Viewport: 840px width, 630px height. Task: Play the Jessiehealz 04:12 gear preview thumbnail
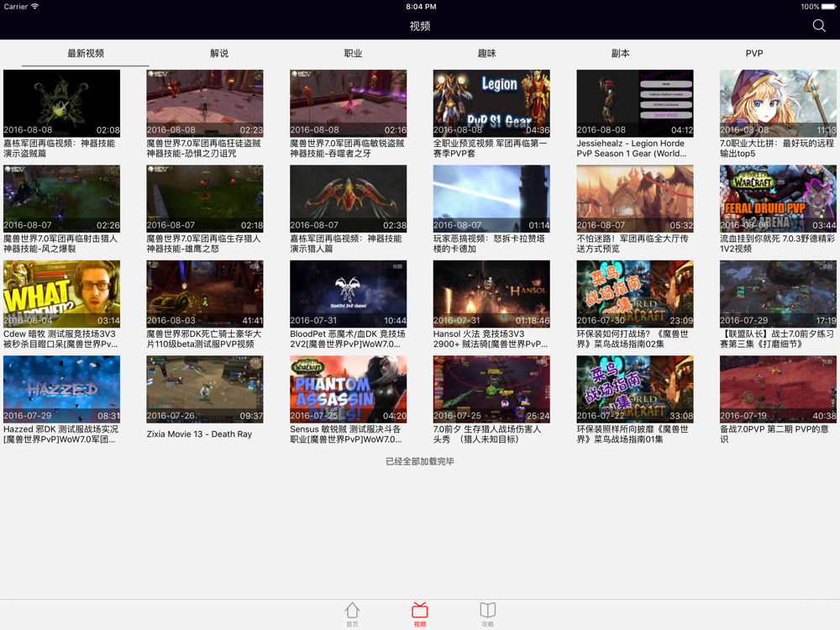pyautogui.click(x=635, y=103)
